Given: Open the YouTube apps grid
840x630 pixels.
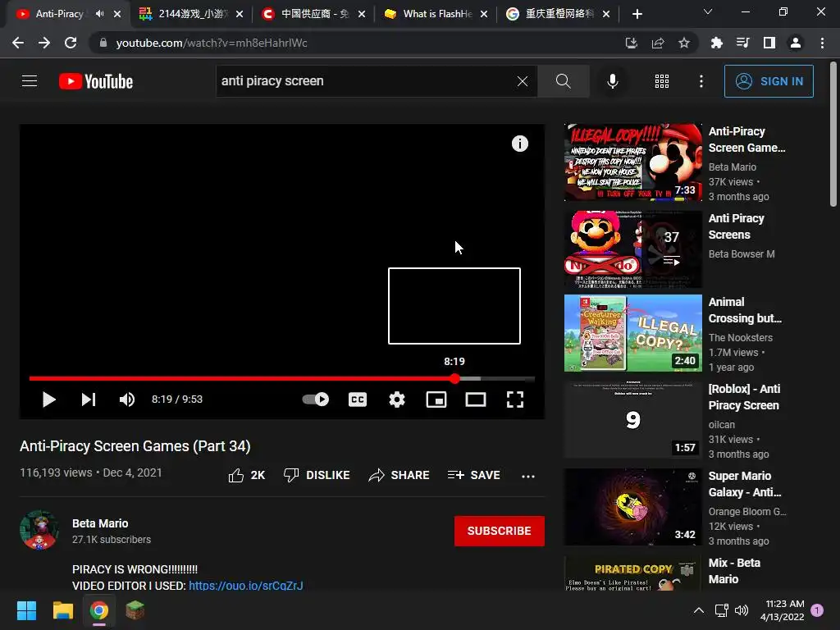Looking at the screenshot, I should (x=662, y=81).
